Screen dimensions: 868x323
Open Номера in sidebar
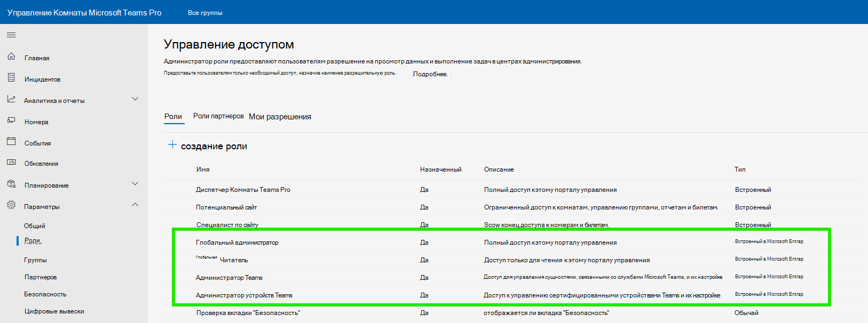[36, 122]
